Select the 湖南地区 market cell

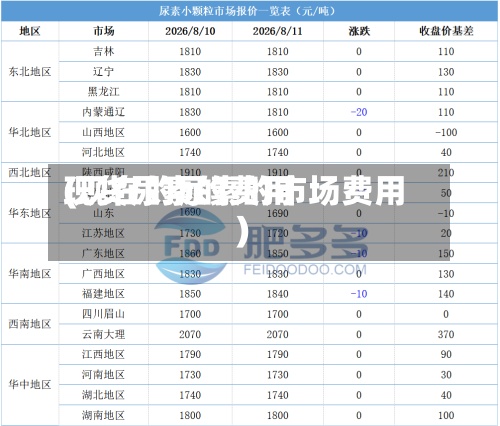104,415
